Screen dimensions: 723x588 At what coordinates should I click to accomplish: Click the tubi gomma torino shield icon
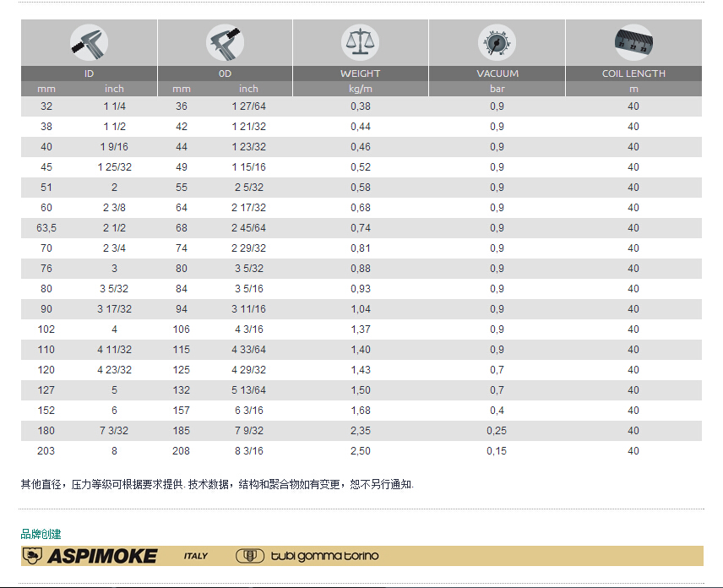click(246, 556)
